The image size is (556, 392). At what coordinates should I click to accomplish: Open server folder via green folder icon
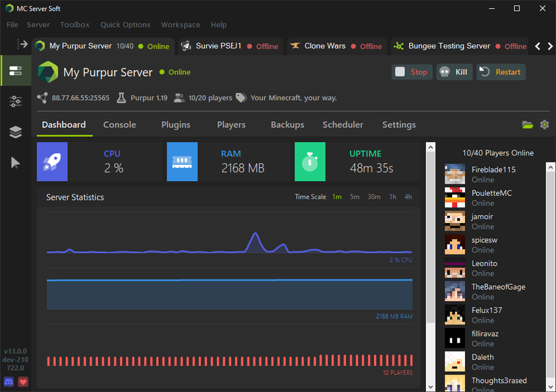point(527,125)
